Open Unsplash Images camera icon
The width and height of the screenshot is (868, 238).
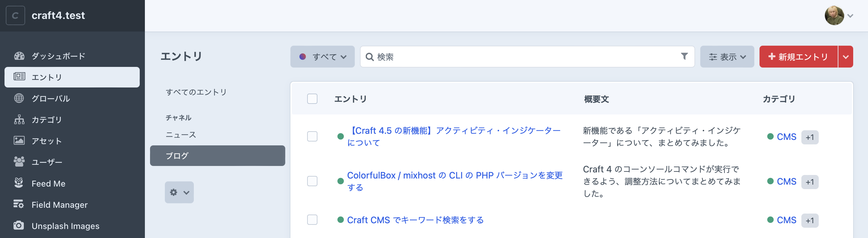point(19,225)
